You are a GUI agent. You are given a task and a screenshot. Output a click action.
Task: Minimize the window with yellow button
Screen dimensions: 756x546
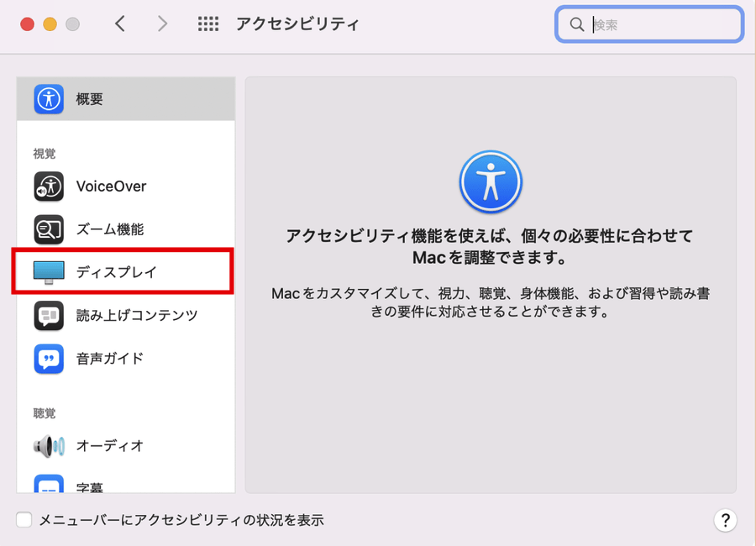50,24
